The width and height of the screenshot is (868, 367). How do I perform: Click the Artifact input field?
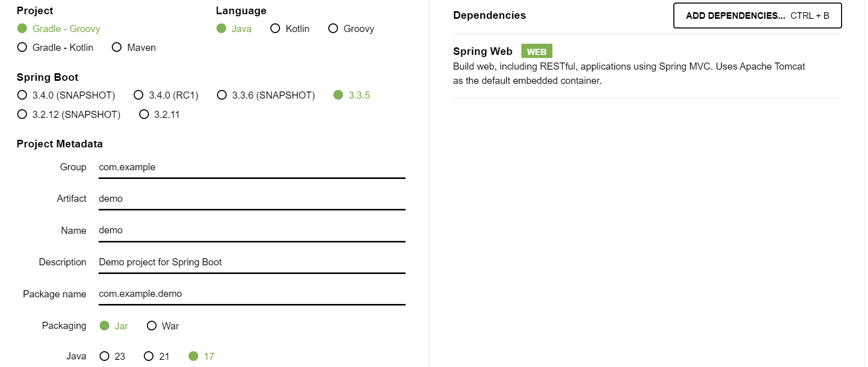(x=252, y=198)
